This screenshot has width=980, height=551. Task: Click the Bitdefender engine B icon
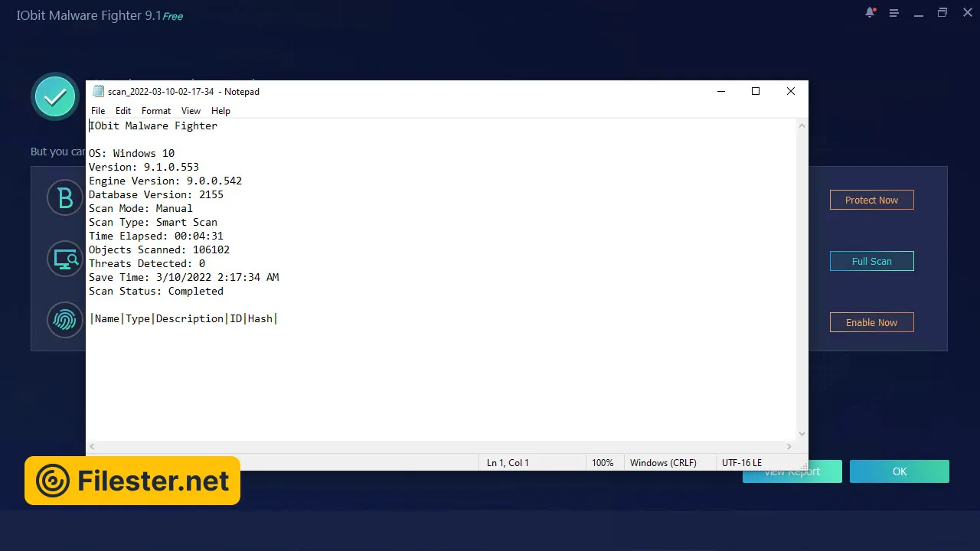pyautogui.click(x=65, y=198)
